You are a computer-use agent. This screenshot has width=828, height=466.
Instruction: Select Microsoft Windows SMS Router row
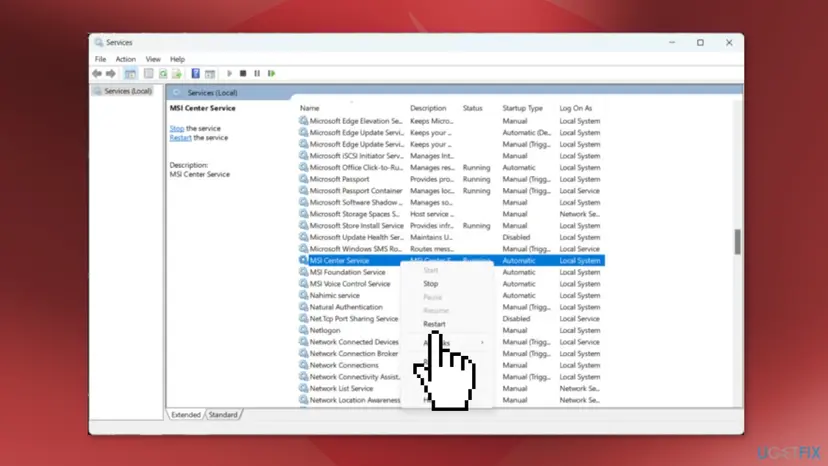click(x=451, y=249)
